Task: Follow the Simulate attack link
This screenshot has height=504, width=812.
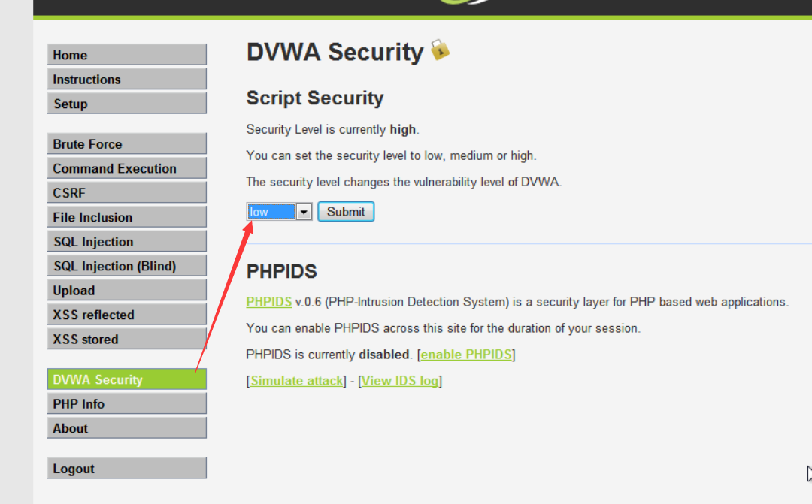Action: (x=296, y=381)
